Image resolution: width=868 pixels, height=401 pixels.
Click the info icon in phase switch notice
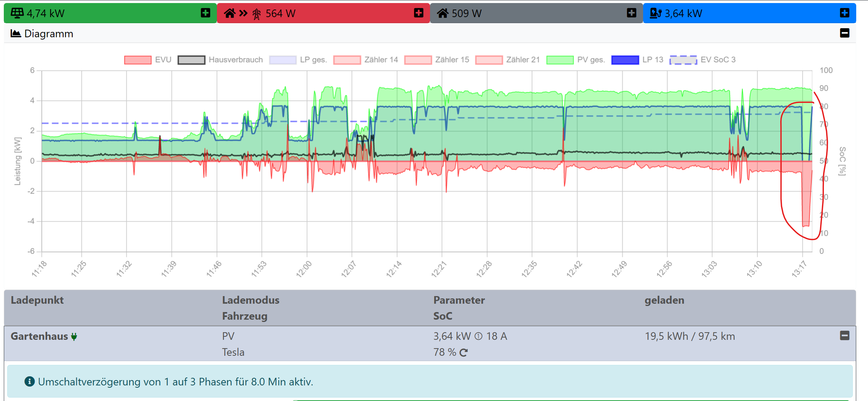[x=30, y=381]
